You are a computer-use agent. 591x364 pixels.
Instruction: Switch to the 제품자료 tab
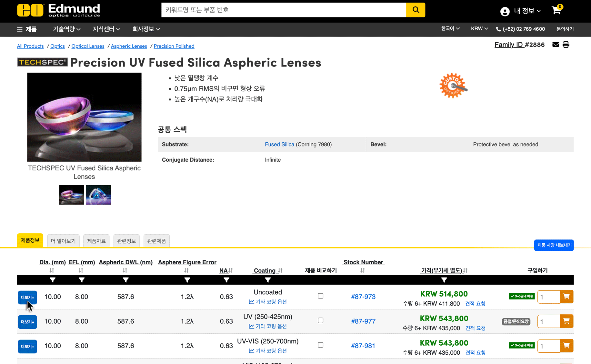[96, 241]
